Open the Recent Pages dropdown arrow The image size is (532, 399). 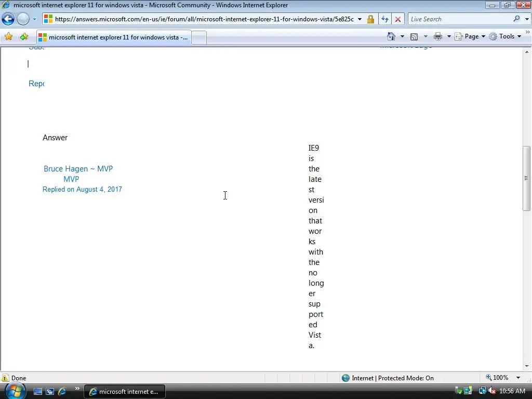coord(34,19)
